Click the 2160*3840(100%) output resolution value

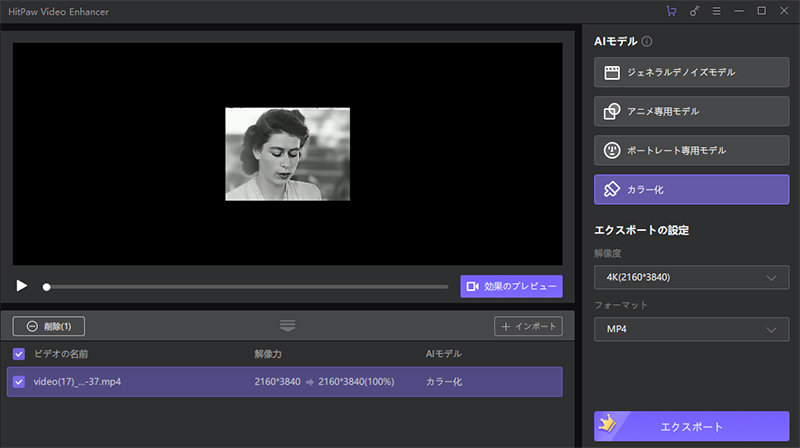(x=356, y=382)
